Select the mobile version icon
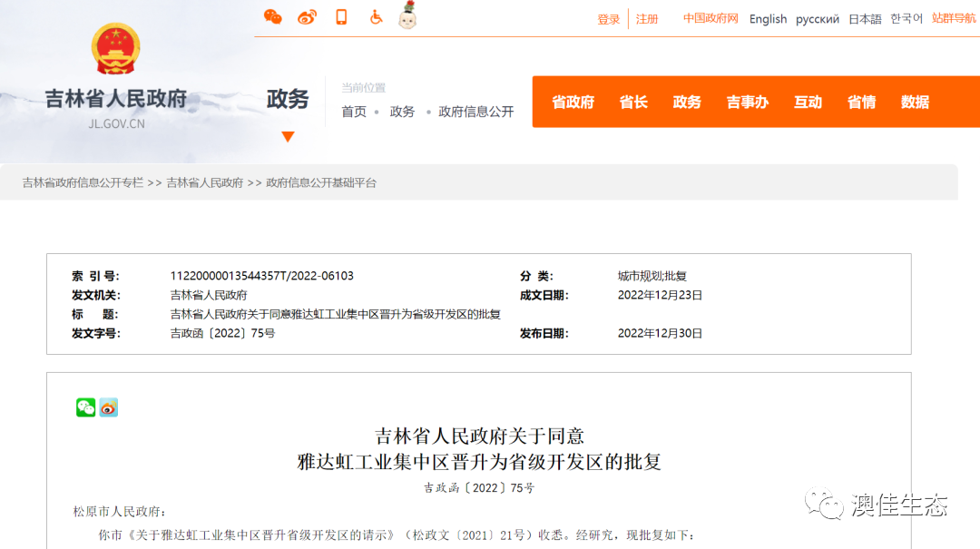Viewport: 980px width, 549px height. click(341, 15)
